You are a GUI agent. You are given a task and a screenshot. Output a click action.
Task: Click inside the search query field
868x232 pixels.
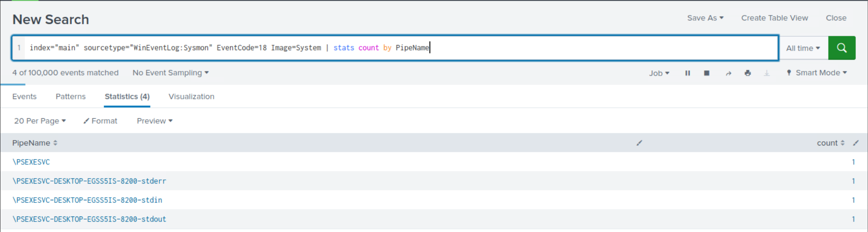pyautogui.click(x=585, y=48)
